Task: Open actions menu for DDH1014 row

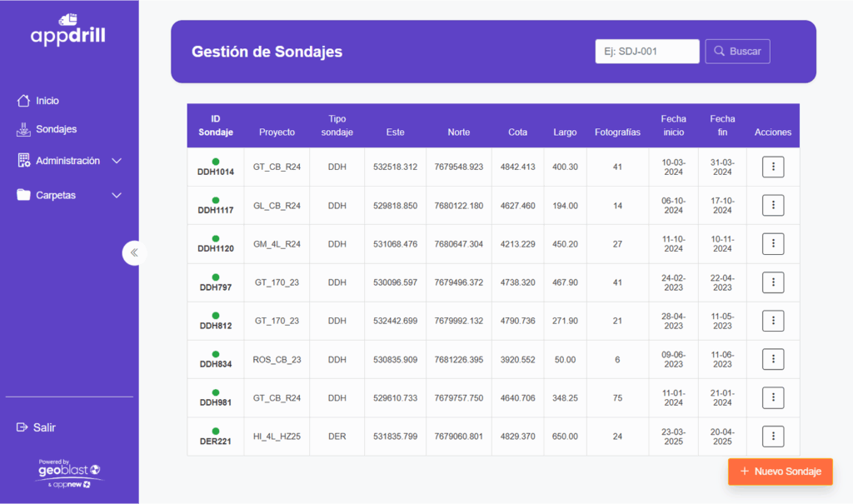Action: pyautogui.click(x=772, y=167)
